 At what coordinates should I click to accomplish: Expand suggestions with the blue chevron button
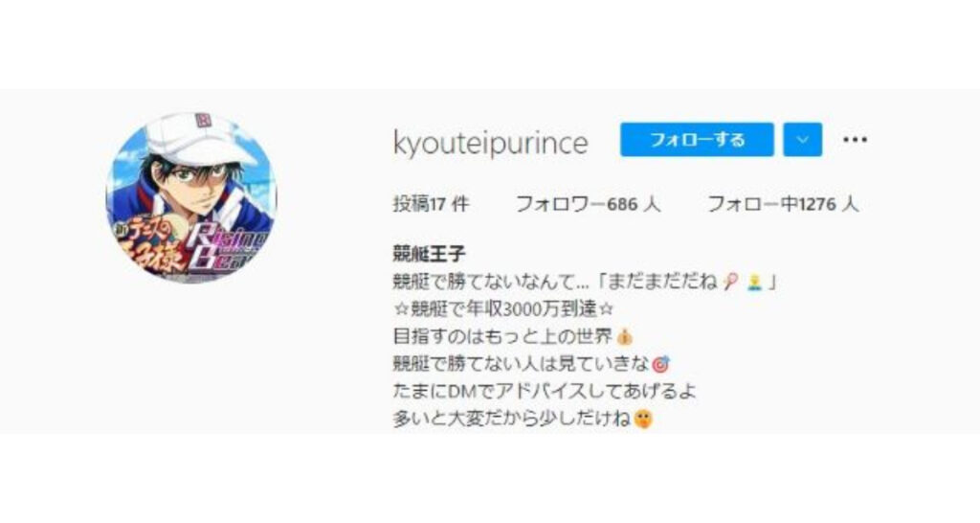(802, 140)
